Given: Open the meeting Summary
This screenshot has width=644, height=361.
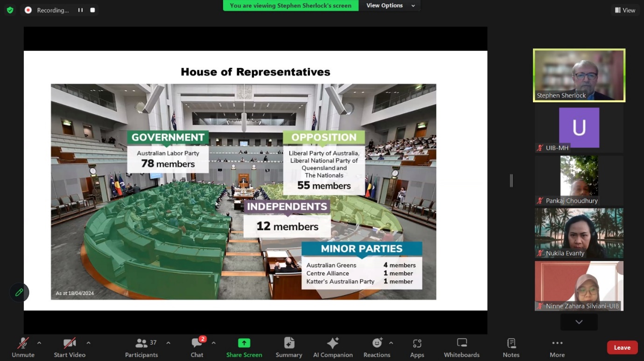Looking at the screenshot, I should pos(289,348).
